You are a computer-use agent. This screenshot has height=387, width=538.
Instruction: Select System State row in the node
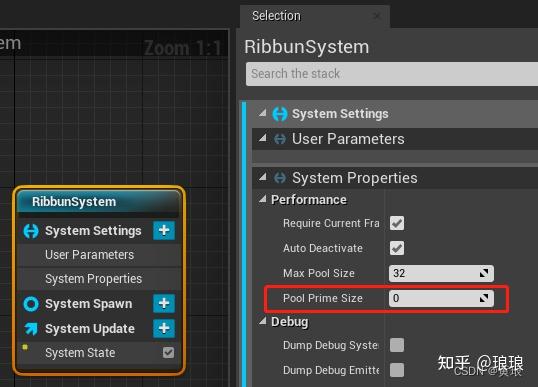click(x=99, y=353)
